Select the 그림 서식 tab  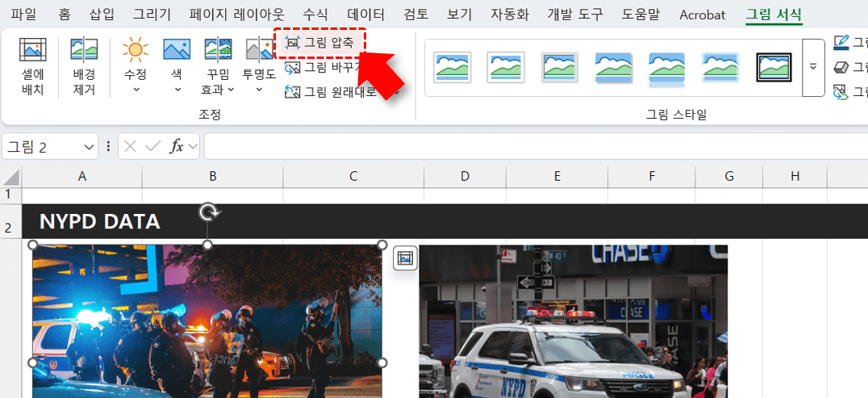774,15
